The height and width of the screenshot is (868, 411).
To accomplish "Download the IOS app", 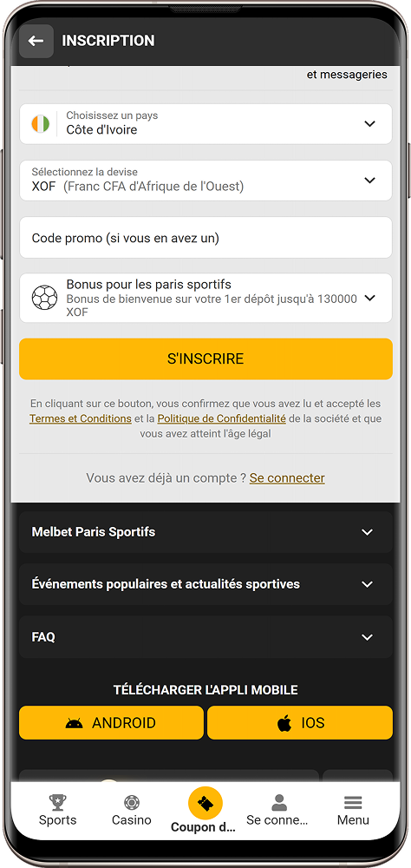I will coord(300,722).
